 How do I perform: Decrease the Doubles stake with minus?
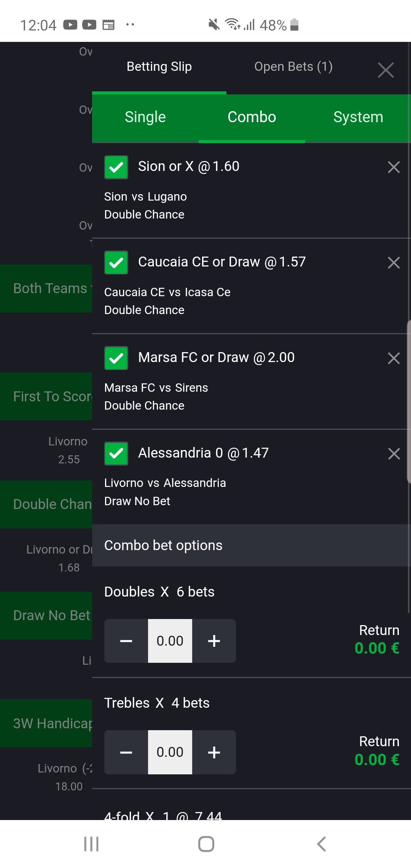[x=126, y=641]
